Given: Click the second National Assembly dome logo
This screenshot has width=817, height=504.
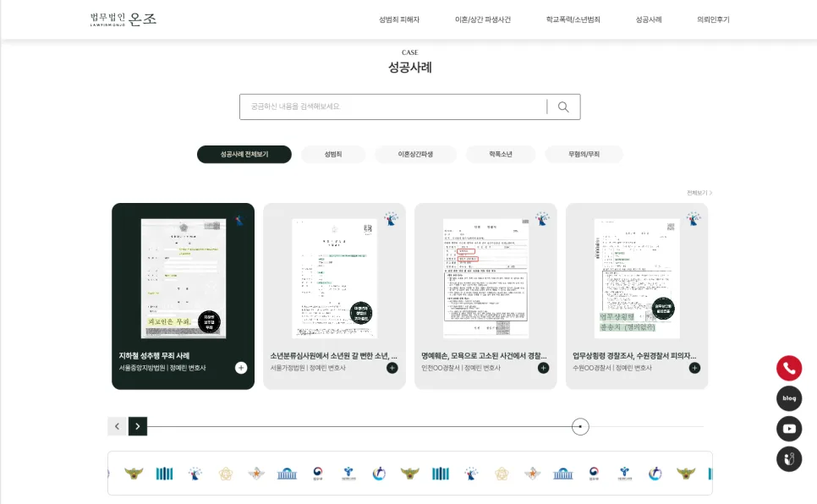Looking at the screenshot, I should click(562, 474).
